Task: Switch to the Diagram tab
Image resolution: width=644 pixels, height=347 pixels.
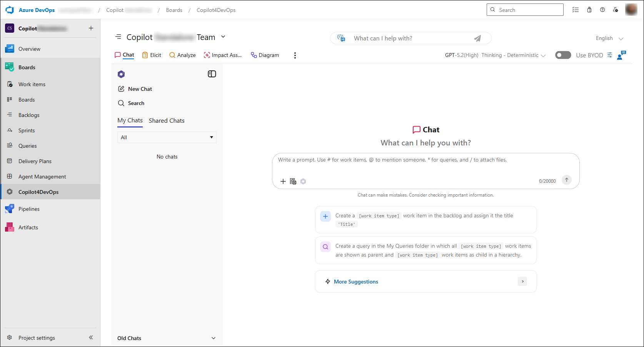Action: pos(265,55)
